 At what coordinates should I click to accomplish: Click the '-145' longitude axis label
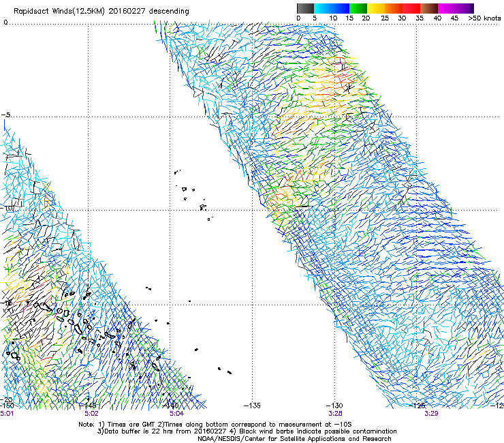click(87, 406)
